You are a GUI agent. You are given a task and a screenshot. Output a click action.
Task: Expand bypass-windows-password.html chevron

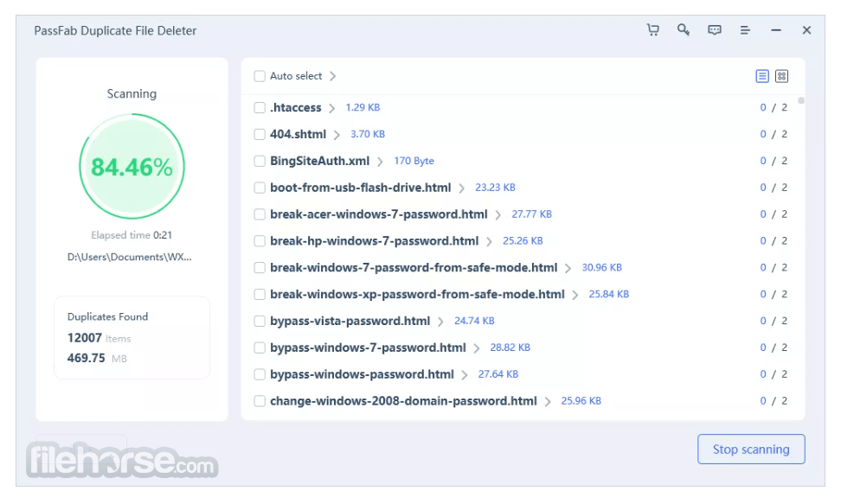pos(465,375)
